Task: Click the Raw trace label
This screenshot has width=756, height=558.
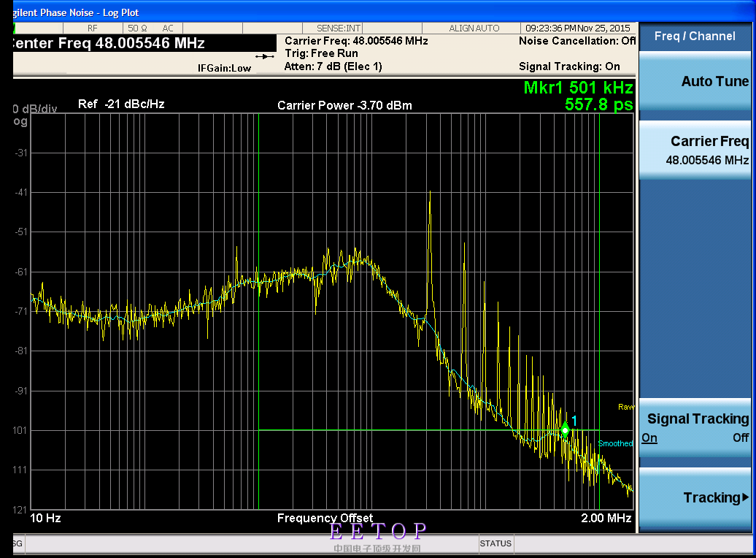Action: 625,407
